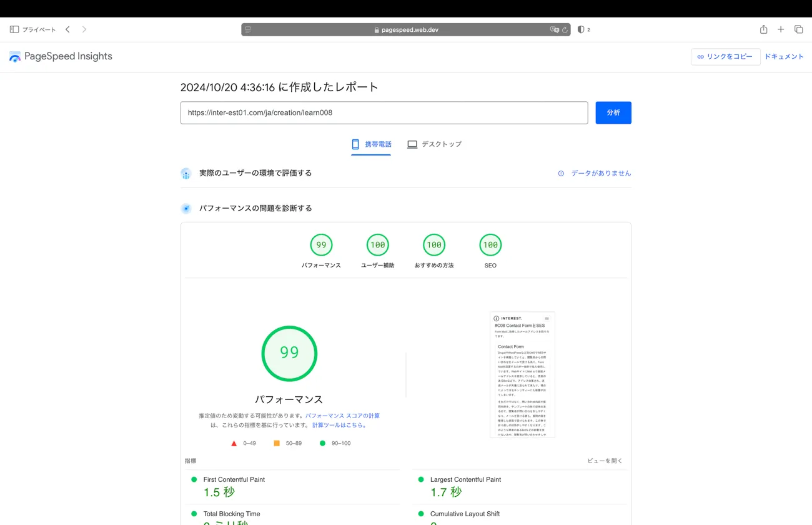Click the blue 分析 button

pos(613,112)
